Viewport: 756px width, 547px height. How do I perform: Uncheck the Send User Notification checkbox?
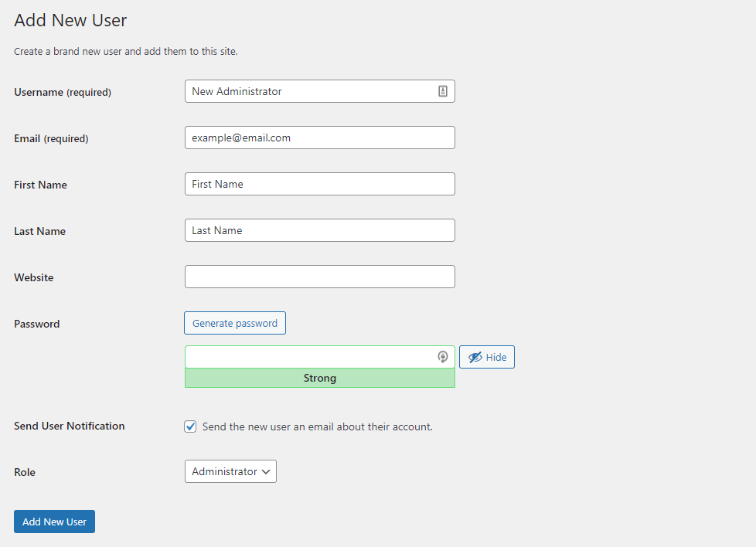[190, 426]
